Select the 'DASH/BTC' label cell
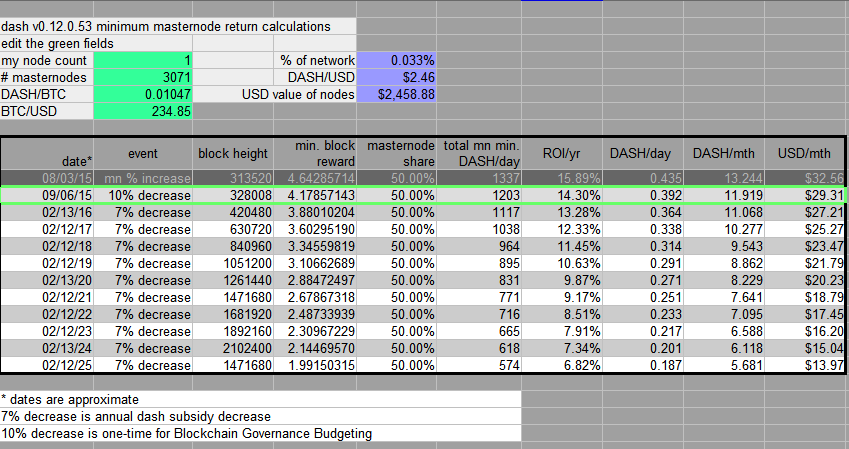849x449 pixels. coord(47,94)
